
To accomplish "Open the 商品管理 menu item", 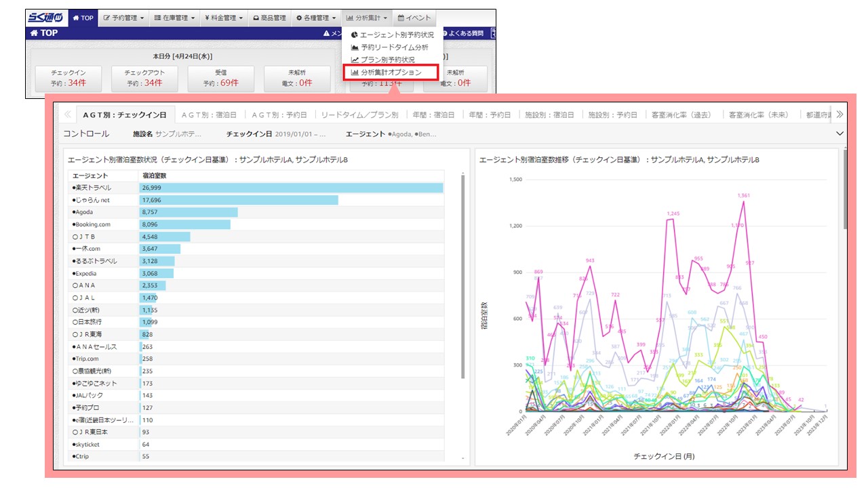I will (x=269, y=18).
